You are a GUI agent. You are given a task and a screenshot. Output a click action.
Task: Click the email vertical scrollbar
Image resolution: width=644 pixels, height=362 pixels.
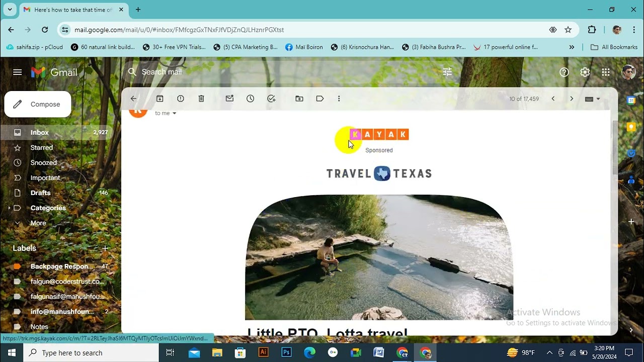614,148
